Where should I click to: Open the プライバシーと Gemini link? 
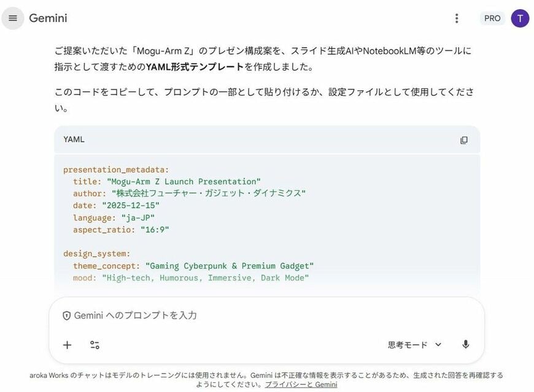coord(300,384)
